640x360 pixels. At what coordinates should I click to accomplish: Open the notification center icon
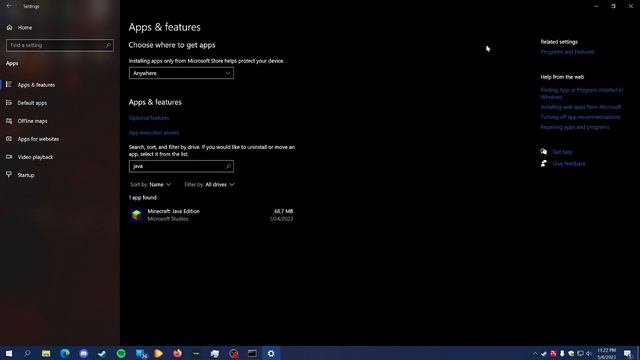coord(628,353)
